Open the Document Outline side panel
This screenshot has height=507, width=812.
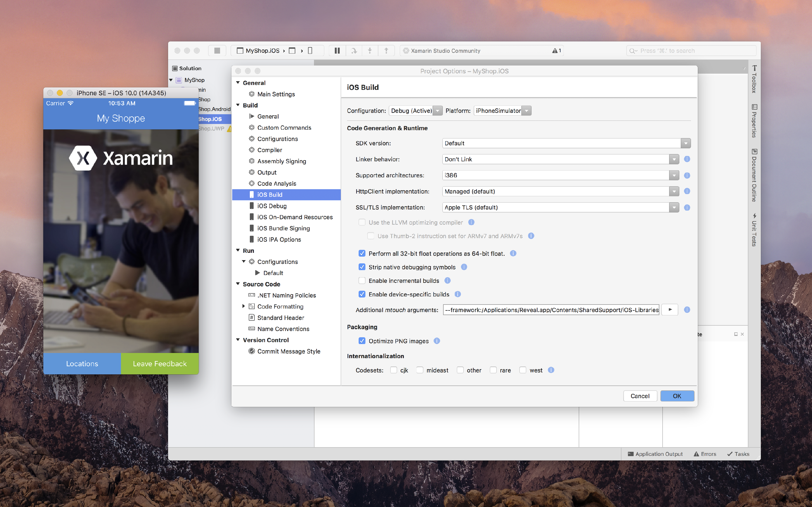tap(754, 175)
